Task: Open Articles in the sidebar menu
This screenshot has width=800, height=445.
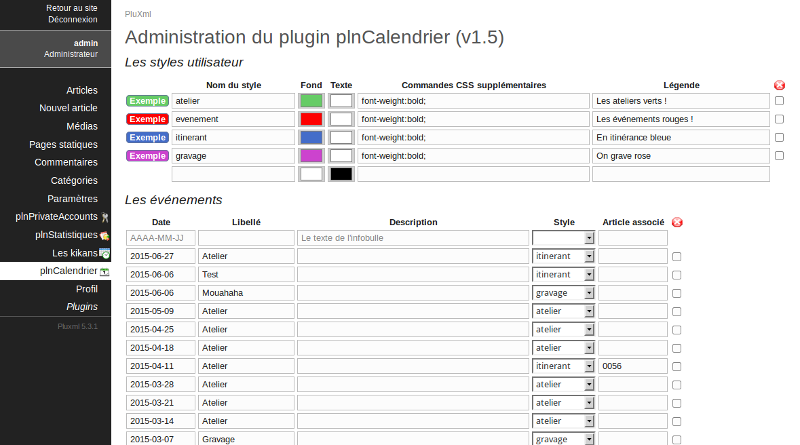Action: 82,90
